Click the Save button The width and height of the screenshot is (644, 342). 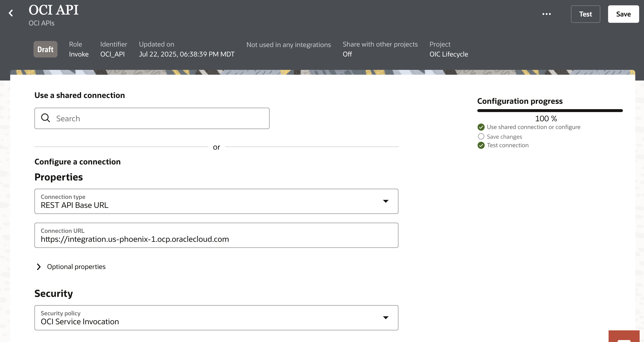(623, 14)
